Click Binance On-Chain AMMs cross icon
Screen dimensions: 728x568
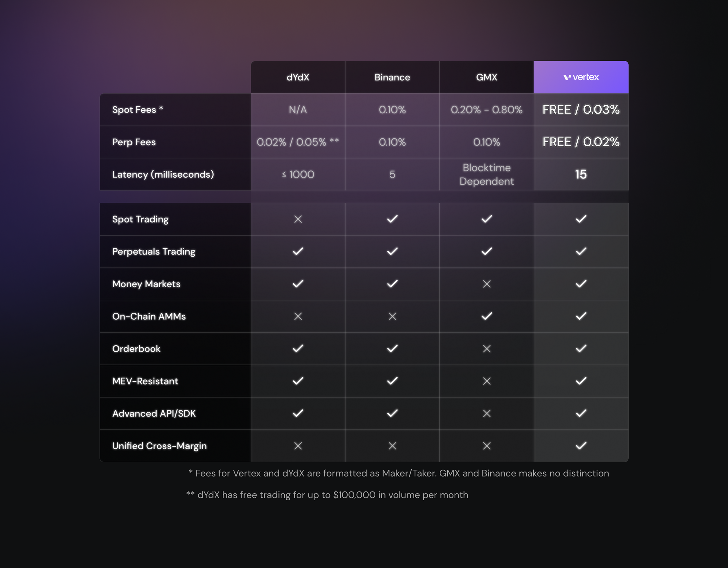click(x=392, y=316)
